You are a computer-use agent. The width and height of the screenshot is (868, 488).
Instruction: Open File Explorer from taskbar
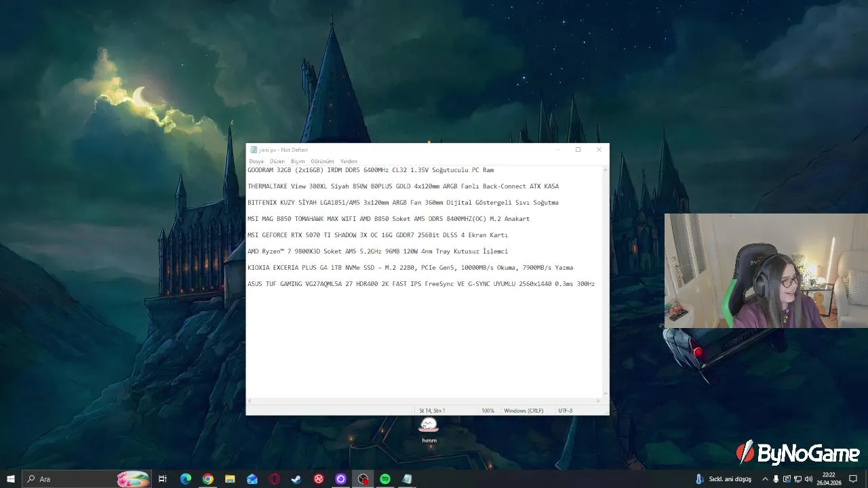click(x=230, y=479)
